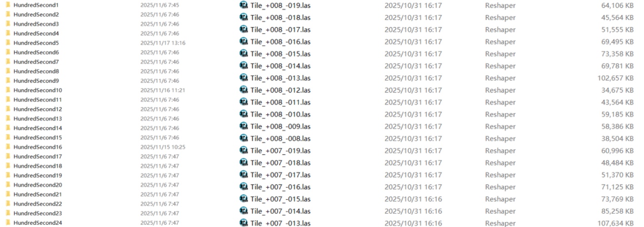
Task: Select the HundredSecond20 folder name
Action: coord(38,185)
